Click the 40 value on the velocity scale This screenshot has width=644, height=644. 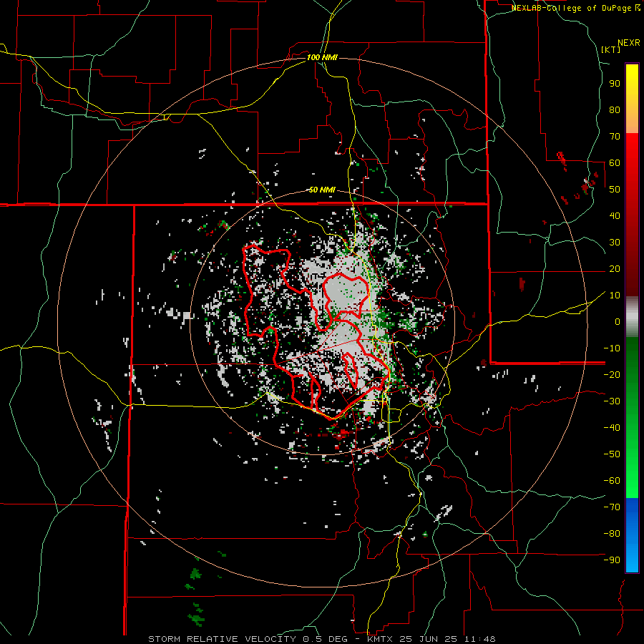(x=615, y=215)
